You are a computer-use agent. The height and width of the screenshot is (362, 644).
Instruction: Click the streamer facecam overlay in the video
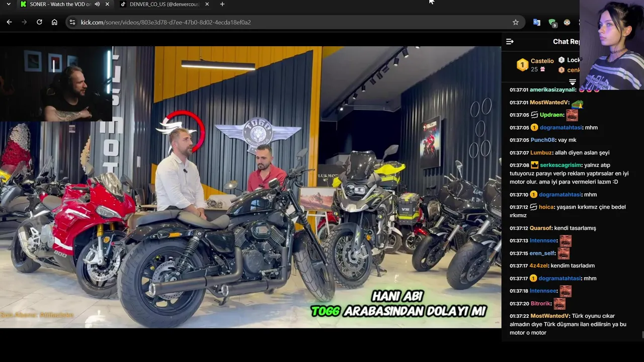(x=56, y=84)
